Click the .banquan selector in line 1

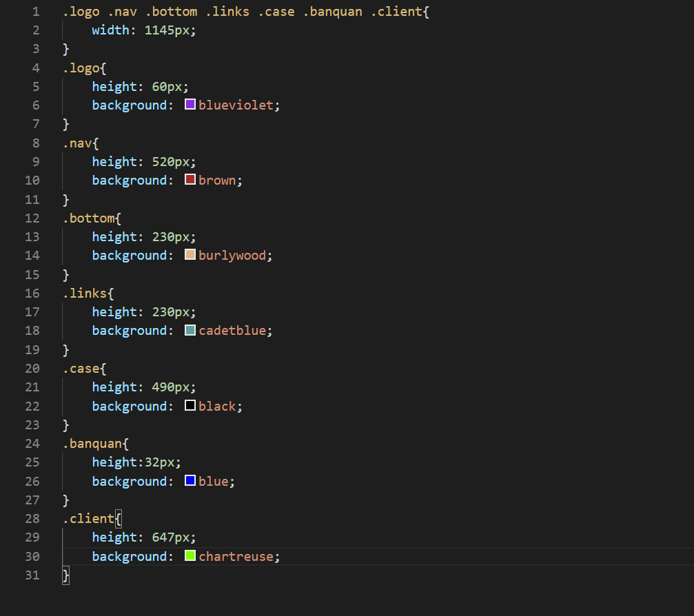pyautogui.click(x=333, y=12)
